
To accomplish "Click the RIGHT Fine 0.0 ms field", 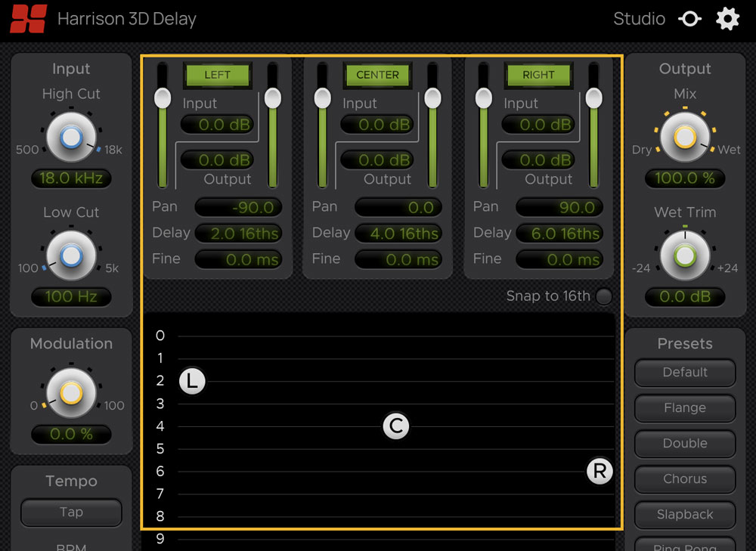I will click(x=559, y=259).
